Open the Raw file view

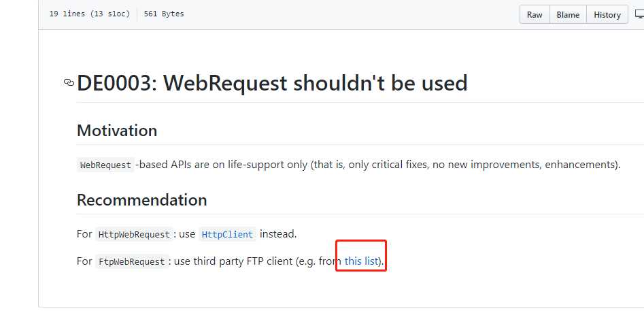click(x=535, y=14)
